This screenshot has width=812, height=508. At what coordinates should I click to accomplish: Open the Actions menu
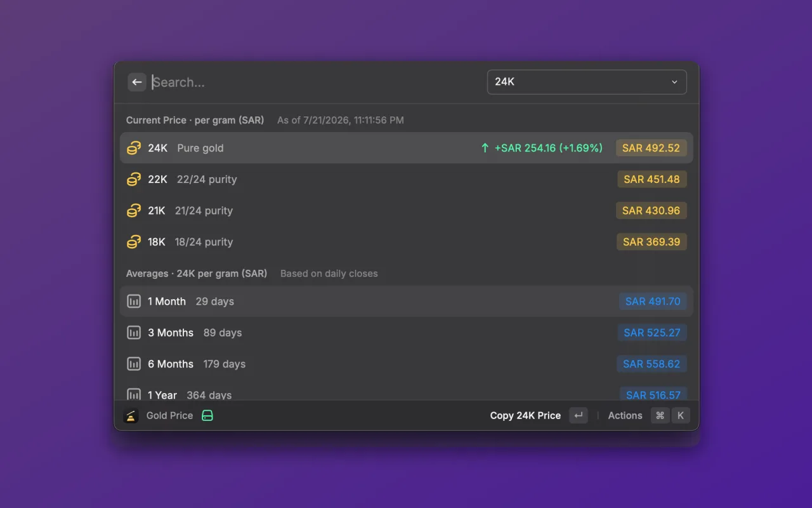(x=625, y=415)
